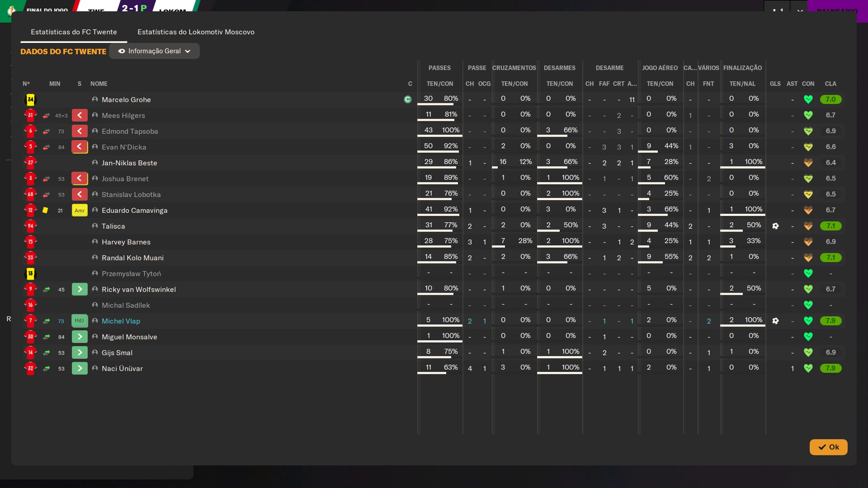The image size is (868, 488).
Task: Click Talisca's 7.1 rating badge
Action: [830, 226]
